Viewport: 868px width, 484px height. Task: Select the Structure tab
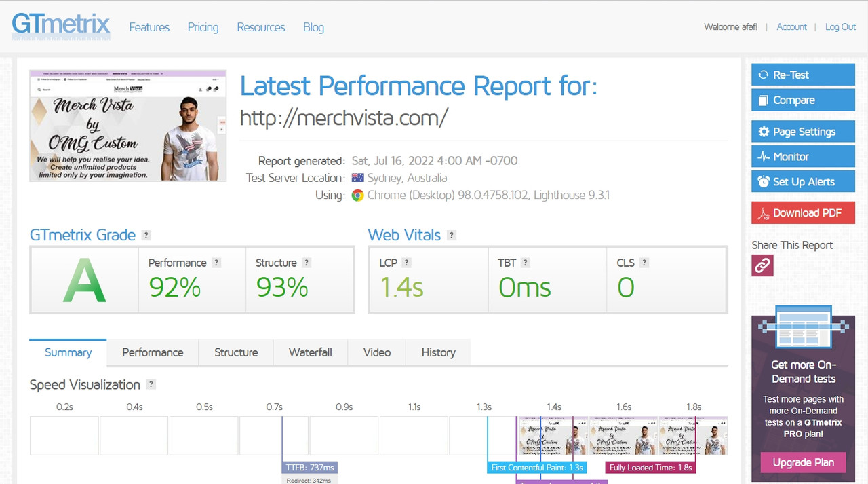[236, 352]
